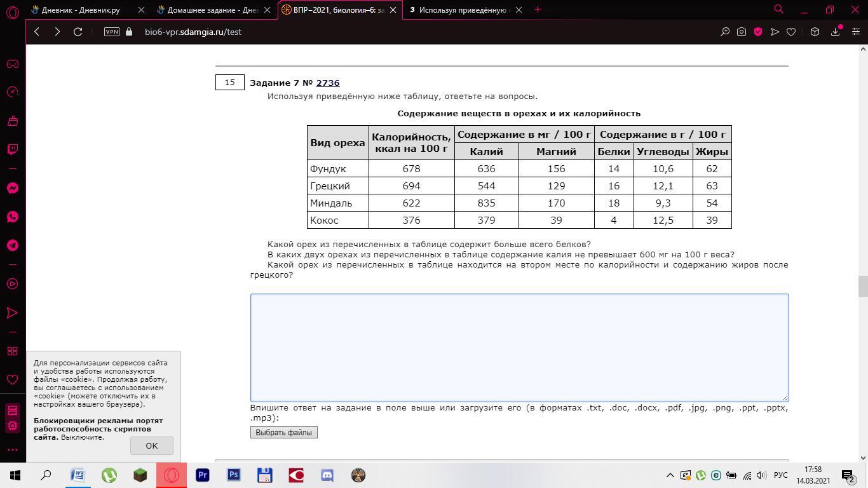The width and height of the screenshot is (868, 488).
Task: Click OK on the cookie notice
Action: click(151, 445)
